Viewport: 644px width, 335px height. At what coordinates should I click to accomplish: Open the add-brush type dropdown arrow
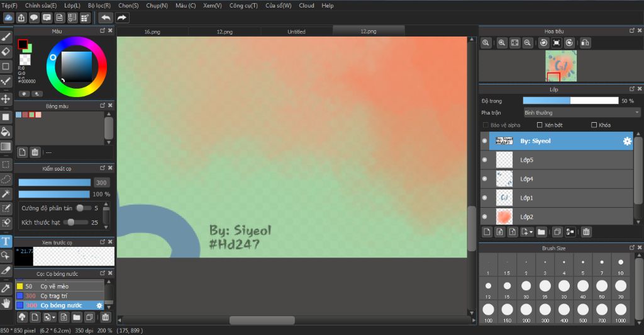(x=54, y=317)
